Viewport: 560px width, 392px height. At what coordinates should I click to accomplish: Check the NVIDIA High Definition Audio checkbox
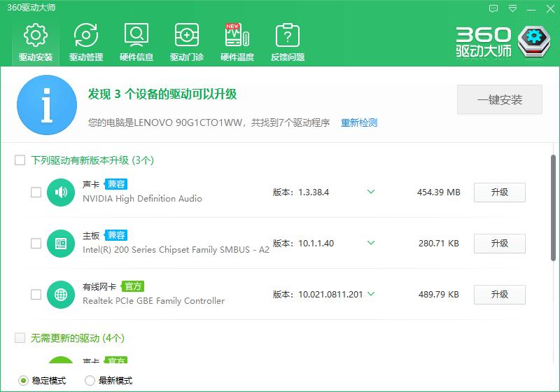pyautogui.click(x=36, y=192)
